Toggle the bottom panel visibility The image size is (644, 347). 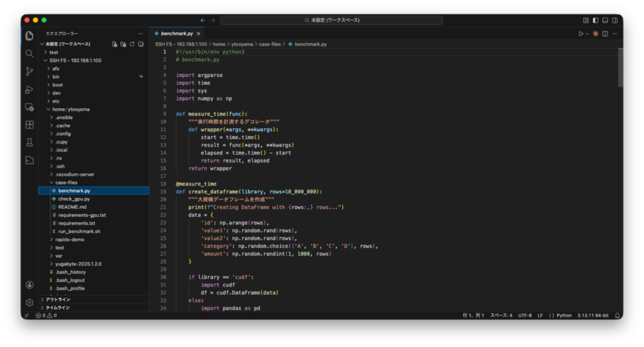pos(605,20)
